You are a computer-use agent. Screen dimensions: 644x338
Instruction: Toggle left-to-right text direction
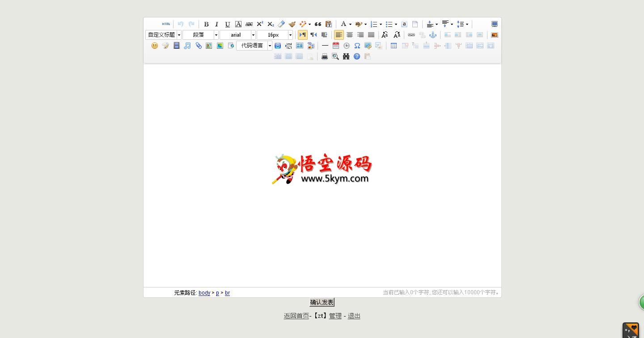pos(303,35)
